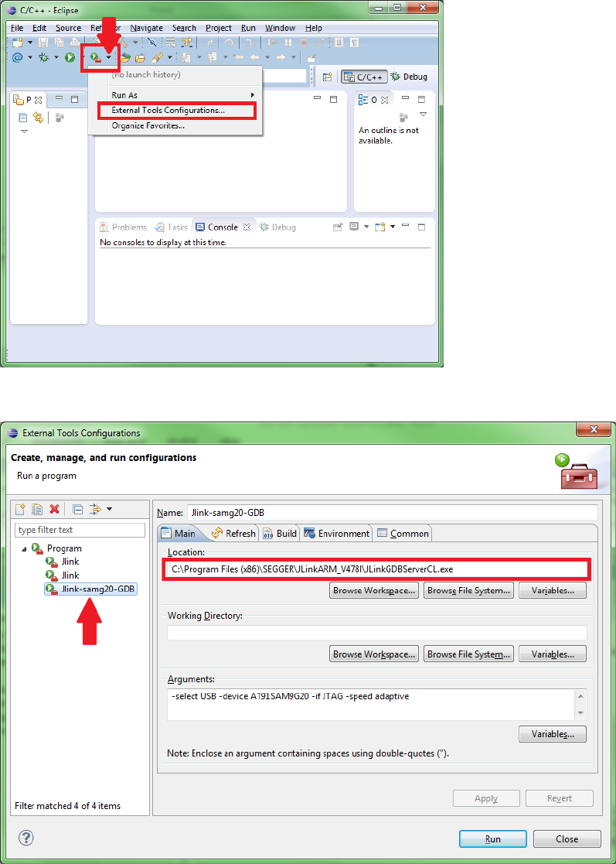Click Variables button under Arguments
Image resolution: width=616 pixels, height=864 pixels.
(x=553, y=734)
